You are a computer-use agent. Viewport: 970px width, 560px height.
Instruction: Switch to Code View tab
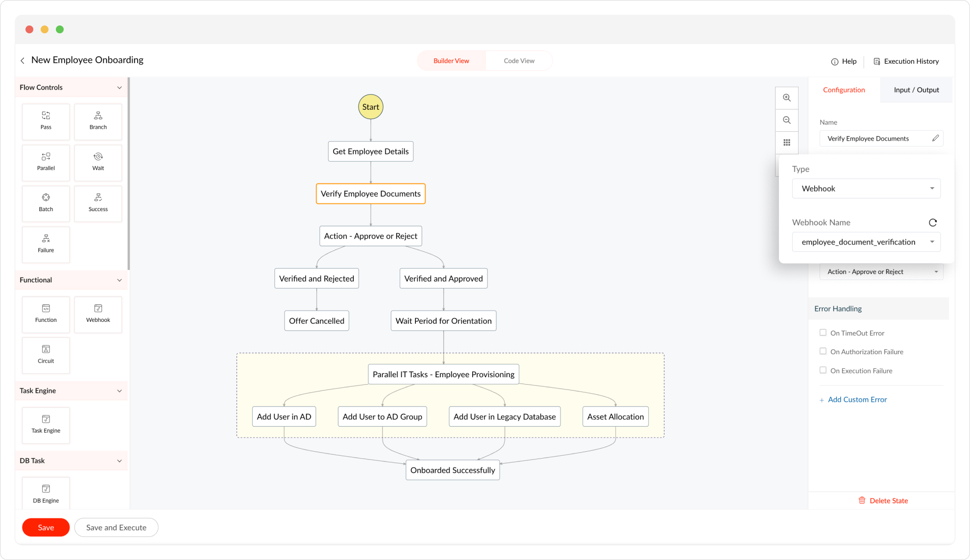click(x=519, y=61)
